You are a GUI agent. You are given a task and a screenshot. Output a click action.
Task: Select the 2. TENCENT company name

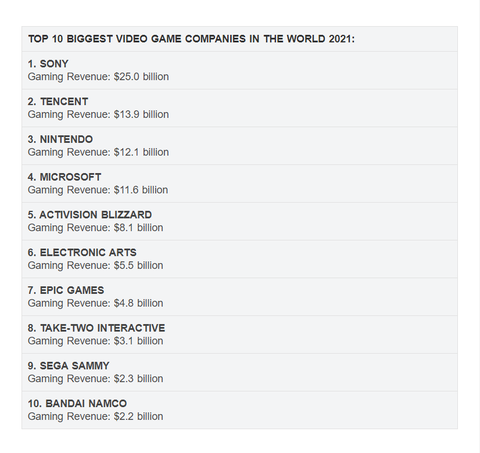coord(58,101)
